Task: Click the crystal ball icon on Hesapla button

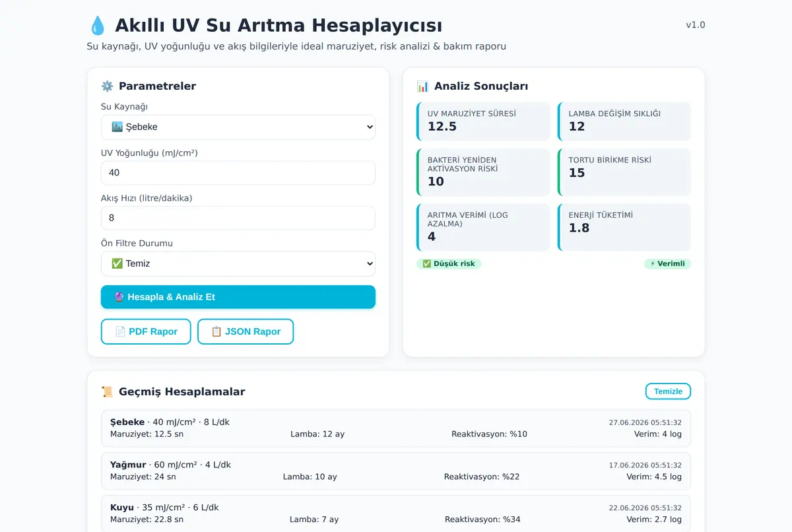Action: pos(119,297)
